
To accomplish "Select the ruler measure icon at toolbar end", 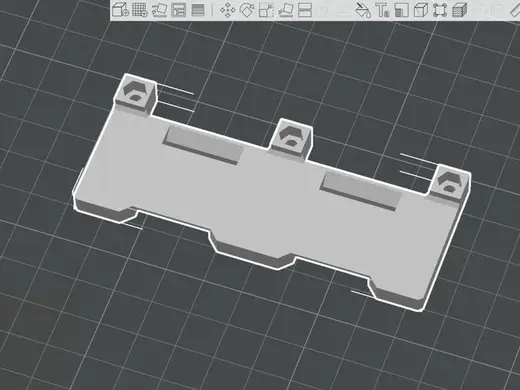I will point(515,10).
